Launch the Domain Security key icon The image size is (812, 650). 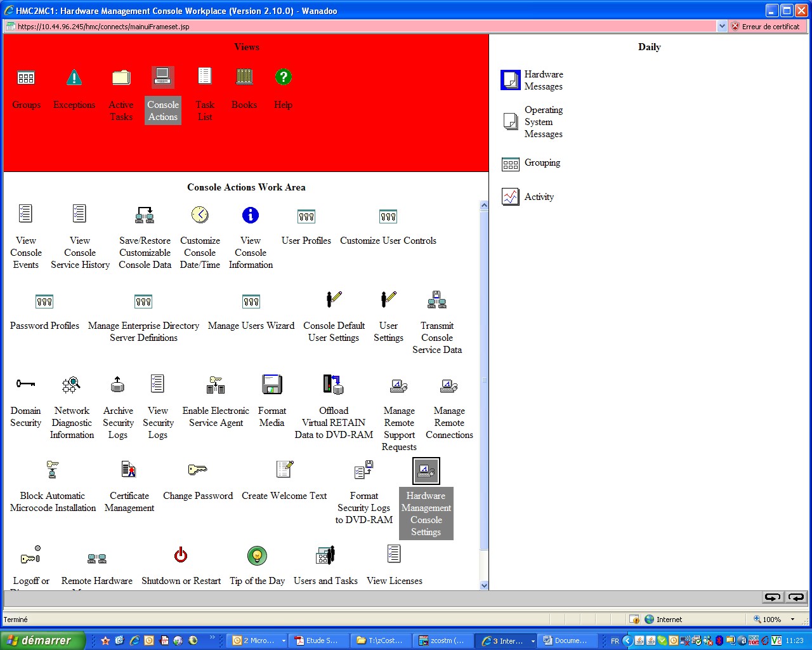tap(25, 383)
